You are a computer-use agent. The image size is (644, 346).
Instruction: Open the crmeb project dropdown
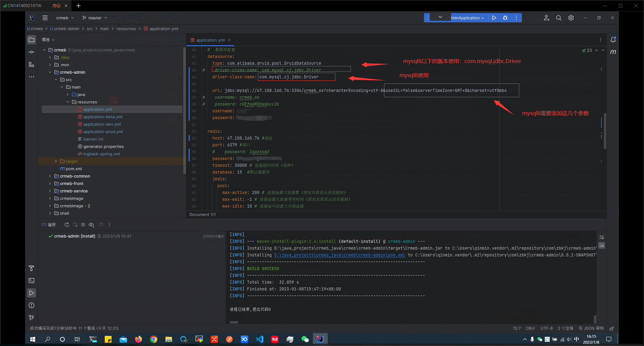(65, 18)
